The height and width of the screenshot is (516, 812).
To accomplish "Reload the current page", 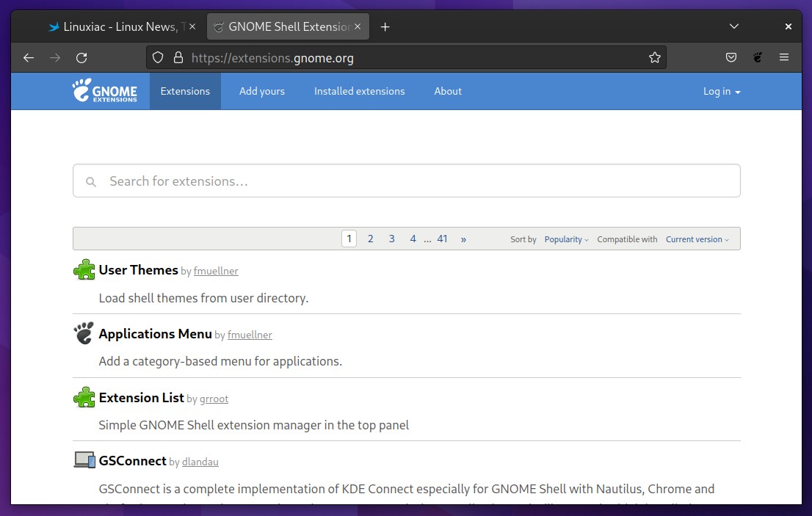I will (81, 58).
